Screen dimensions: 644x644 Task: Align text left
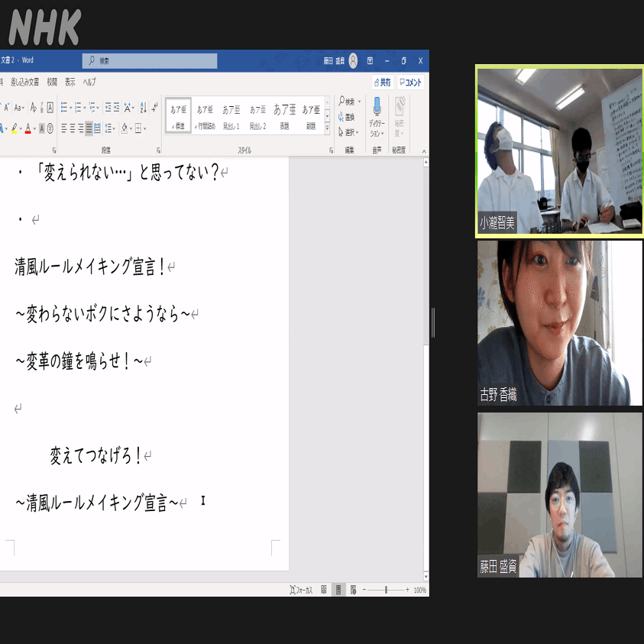(x=63, y=129)
